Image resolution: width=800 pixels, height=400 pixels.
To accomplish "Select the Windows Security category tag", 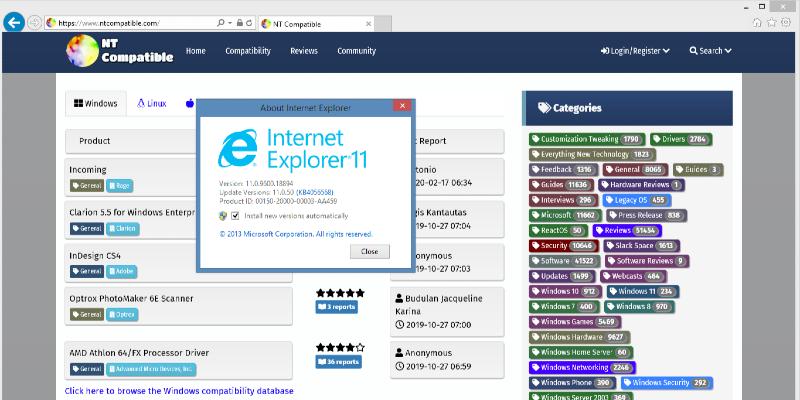I will [x=666, y=383].
